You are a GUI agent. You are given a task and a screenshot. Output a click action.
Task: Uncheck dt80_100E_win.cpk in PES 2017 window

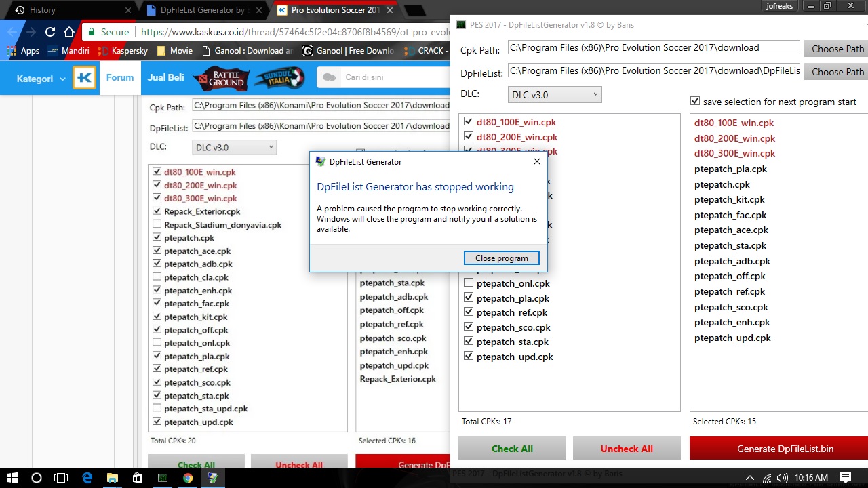[x=469, y=122]
